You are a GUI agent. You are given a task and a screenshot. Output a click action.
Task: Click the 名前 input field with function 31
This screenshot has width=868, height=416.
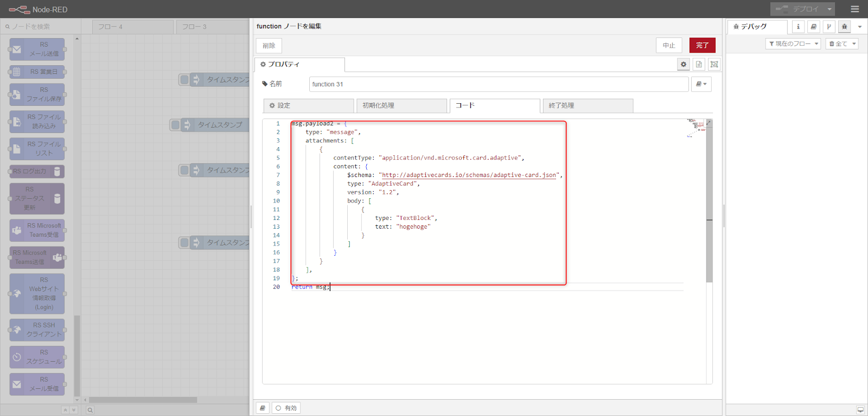tap(499, 84)
